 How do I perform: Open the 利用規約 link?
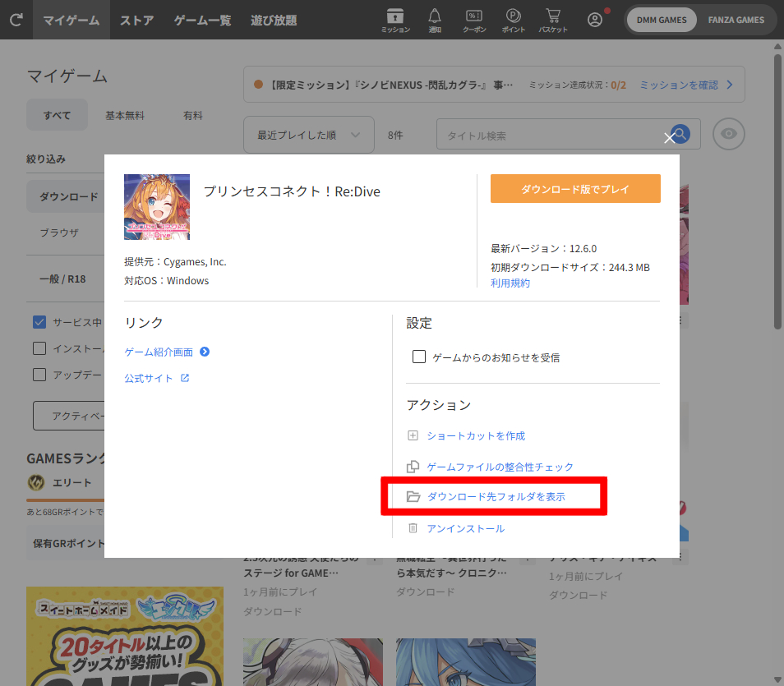click(510, 283)
